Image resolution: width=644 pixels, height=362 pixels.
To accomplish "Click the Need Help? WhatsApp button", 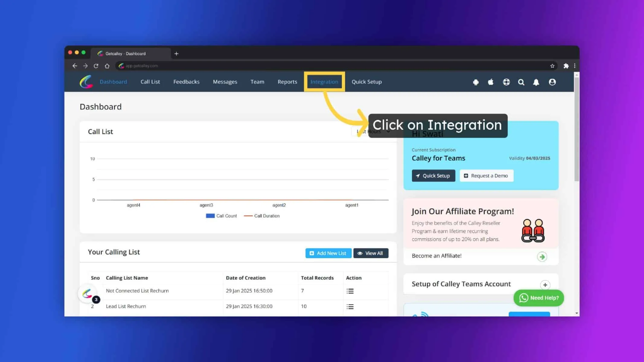I will [539, 298].
